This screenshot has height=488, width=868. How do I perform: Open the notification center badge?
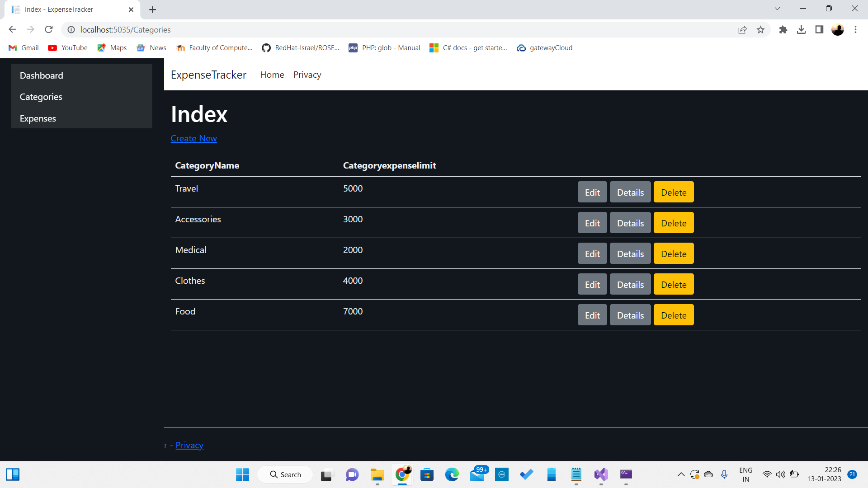[x=852, y=474]
